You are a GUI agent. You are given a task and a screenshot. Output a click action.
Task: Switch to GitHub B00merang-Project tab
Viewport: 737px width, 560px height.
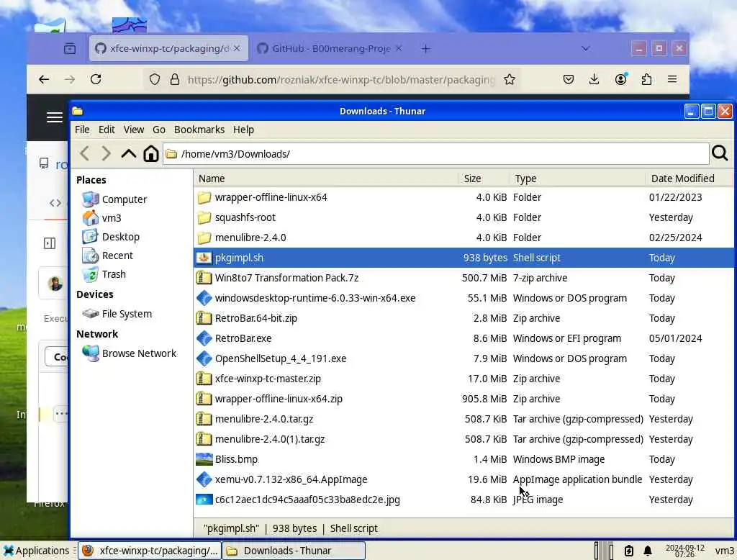coord(331,48)
